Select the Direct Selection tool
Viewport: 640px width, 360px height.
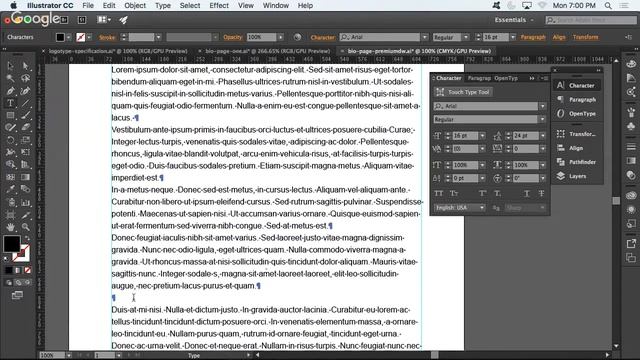click(25, 65)
